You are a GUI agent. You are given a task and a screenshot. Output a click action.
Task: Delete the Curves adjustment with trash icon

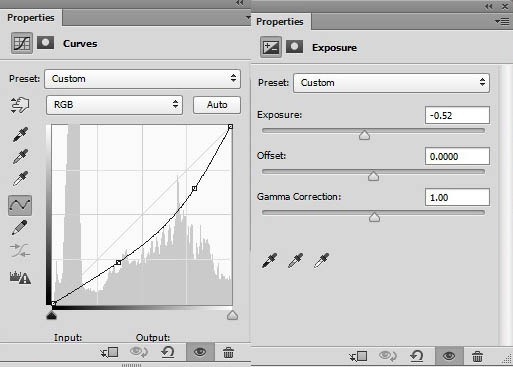pyautogui.click(x=228, y=352)
